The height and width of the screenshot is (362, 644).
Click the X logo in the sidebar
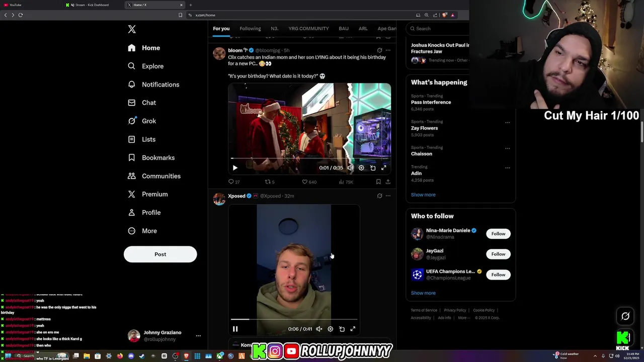point(132,29)
